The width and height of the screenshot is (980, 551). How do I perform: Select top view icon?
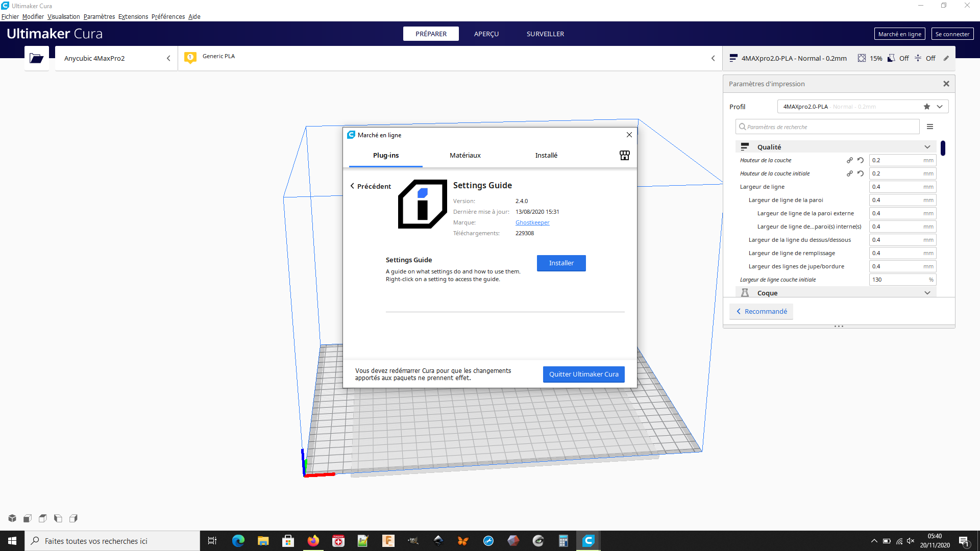[43, 518]
